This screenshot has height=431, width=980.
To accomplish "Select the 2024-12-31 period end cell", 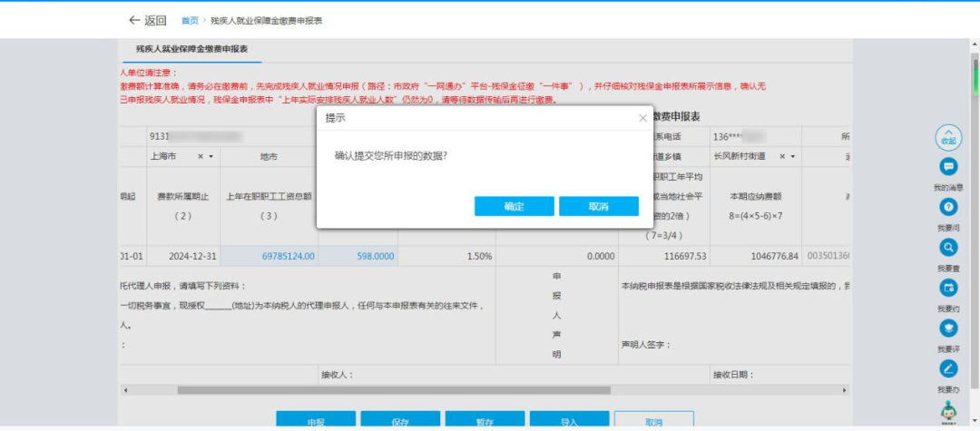I will 183,256.
